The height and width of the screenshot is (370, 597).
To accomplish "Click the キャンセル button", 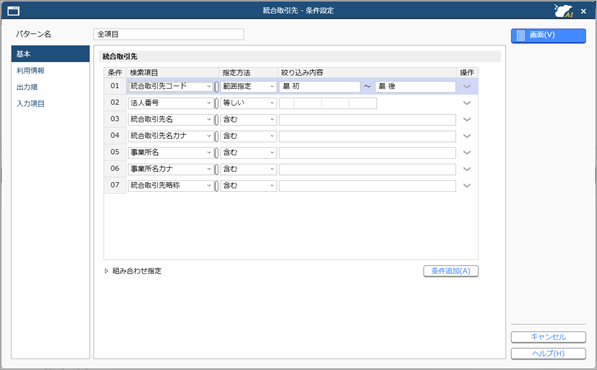I will click(548, 337).
